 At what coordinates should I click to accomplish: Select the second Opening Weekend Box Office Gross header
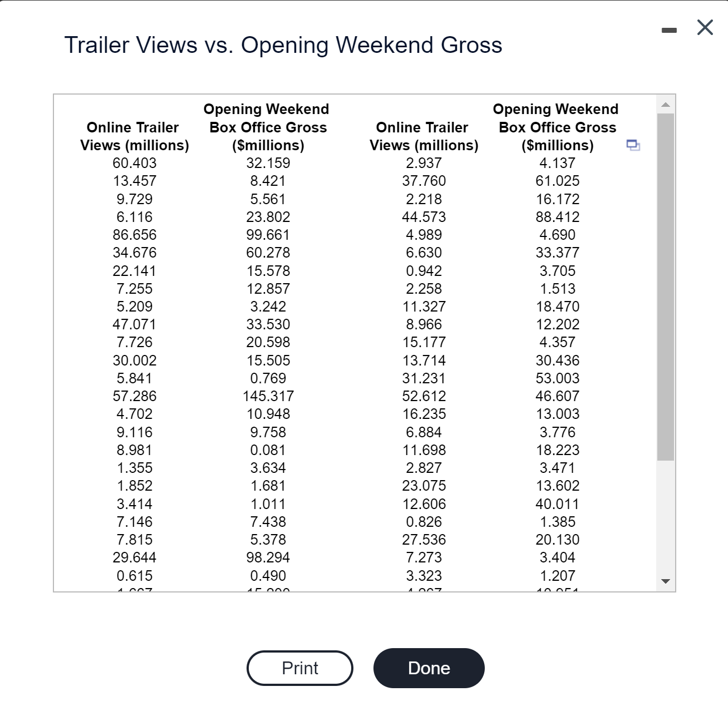557,127
